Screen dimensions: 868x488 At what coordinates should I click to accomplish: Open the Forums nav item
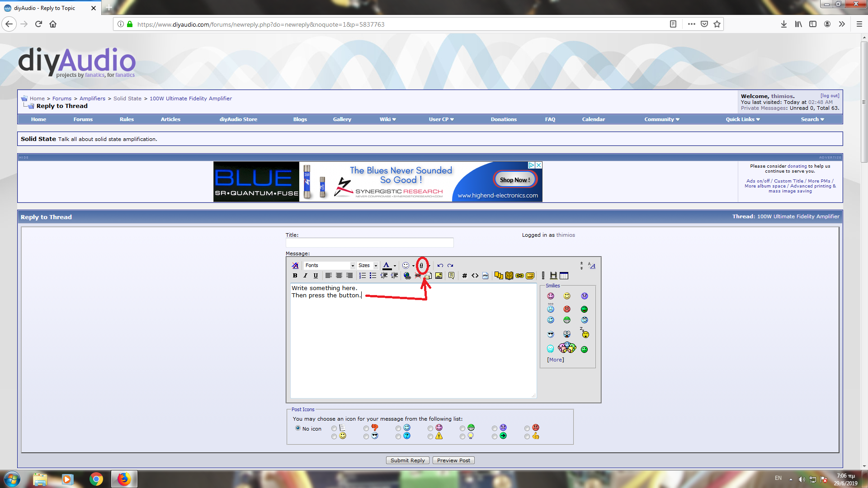[x=83, y=119]
